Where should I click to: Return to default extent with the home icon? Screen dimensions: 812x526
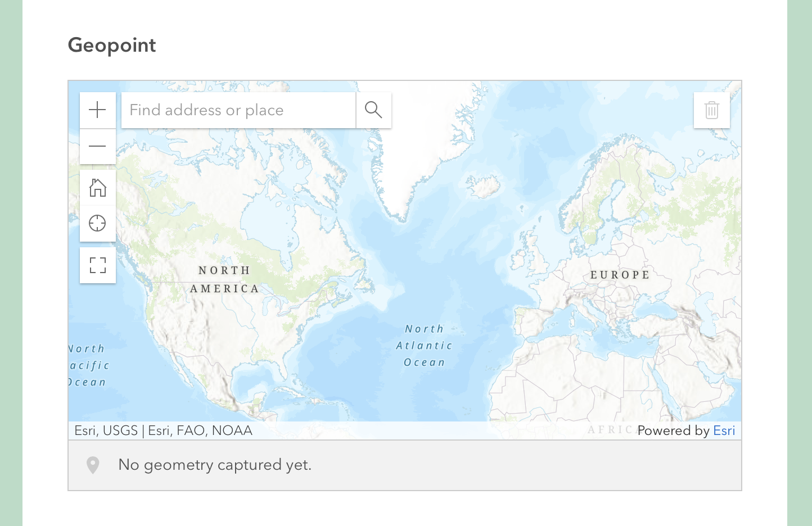pyautogui.click(x=98, y=188)
